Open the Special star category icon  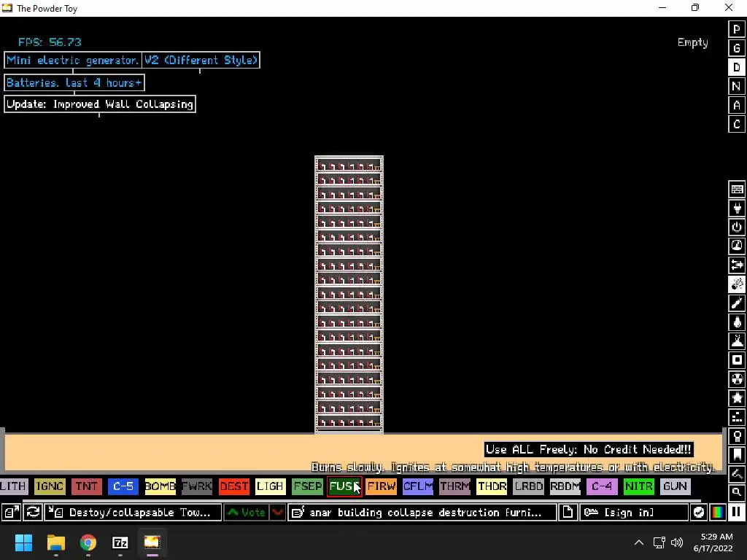click(x=737, y=398)
